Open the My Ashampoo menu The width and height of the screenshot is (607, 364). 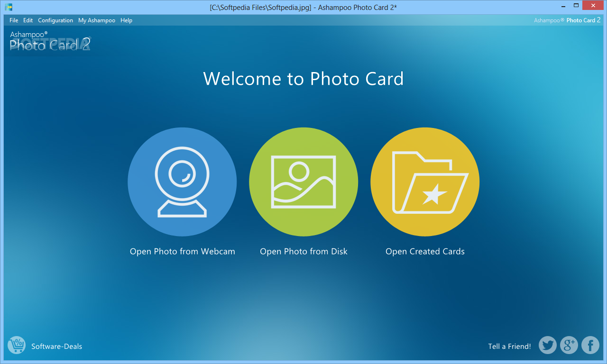coord(97,20)
